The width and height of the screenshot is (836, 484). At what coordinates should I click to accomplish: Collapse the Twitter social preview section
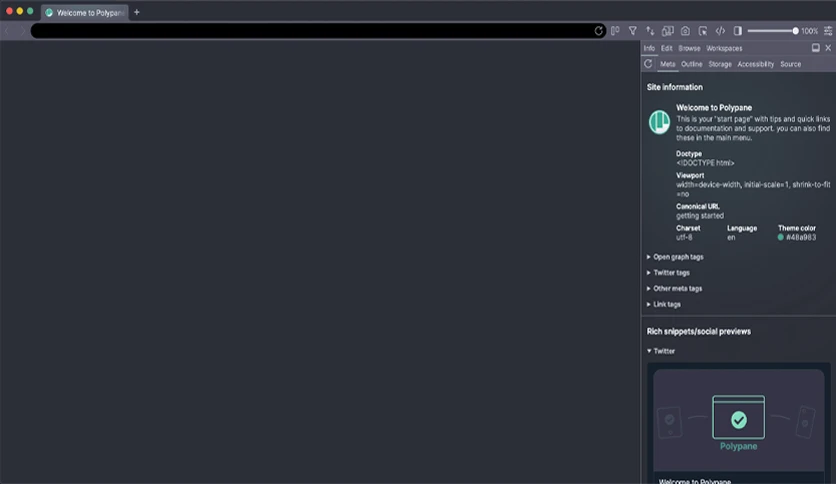point(661,351)
